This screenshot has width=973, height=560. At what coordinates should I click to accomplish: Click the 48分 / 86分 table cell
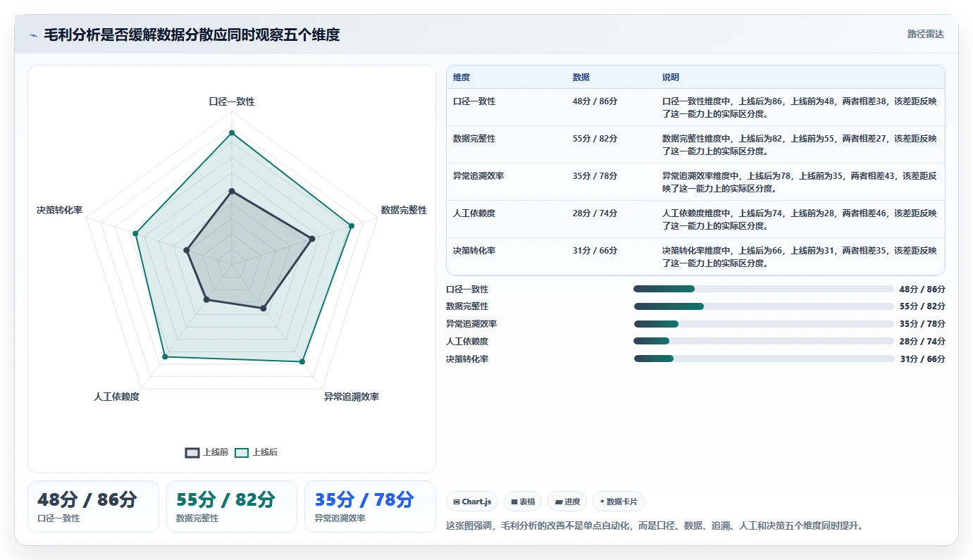coord(595,101)
